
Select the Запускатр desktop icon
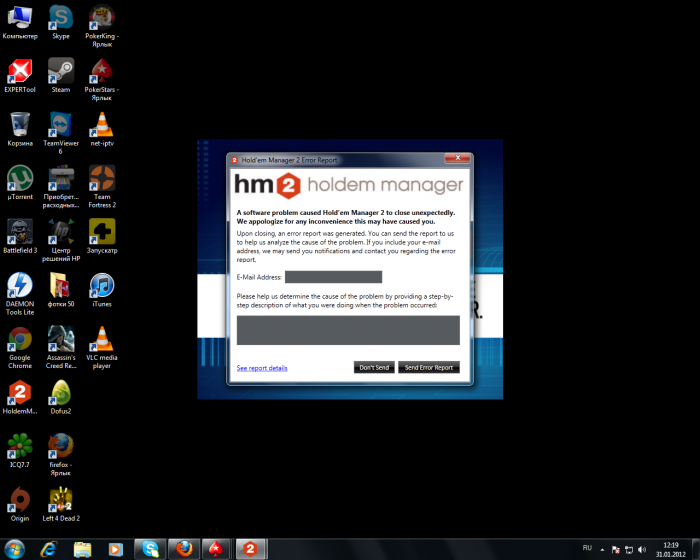[102, 237]
